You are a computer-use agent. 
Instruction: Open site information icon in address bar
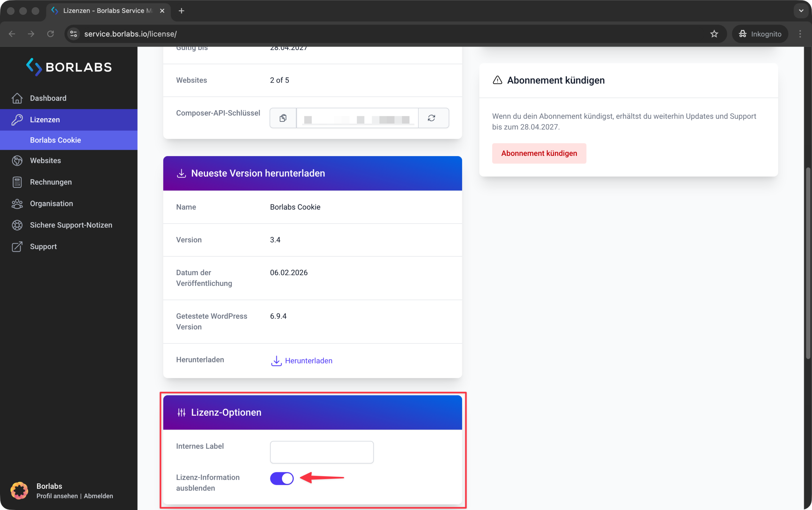click(74, 34)
